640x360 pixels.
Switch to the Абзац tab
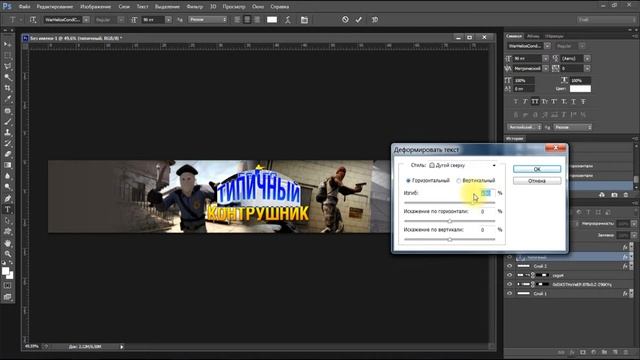click(x=533, y=36)
